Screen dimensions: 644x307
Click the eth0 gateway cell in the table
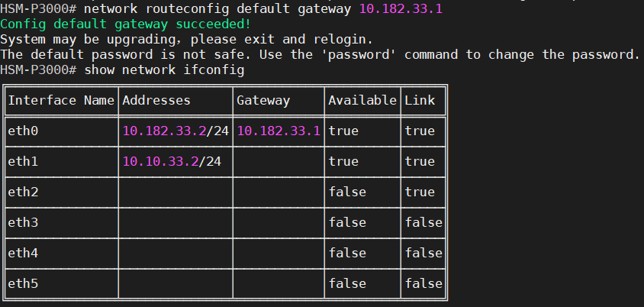click(x=279, y=131)
